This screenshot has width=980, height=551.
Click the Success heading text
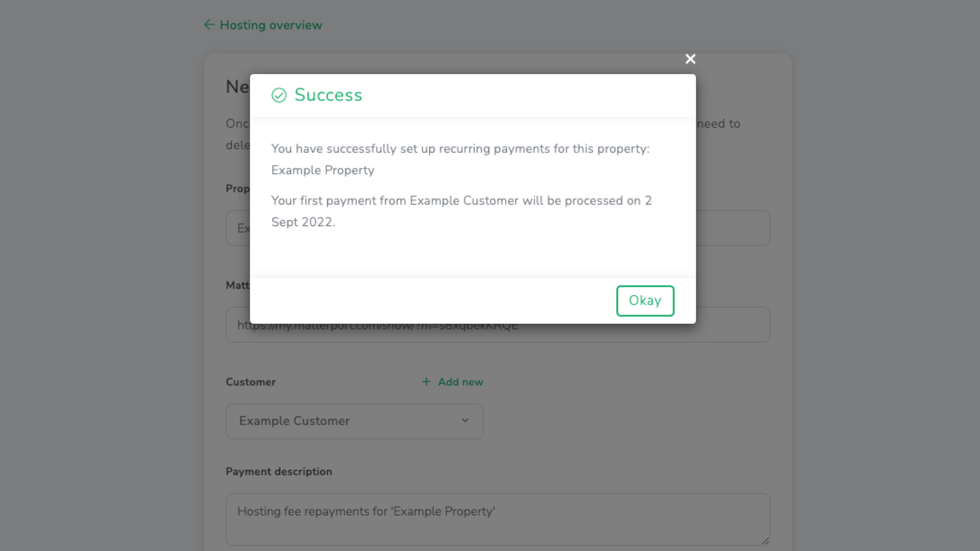coord(328,95)
